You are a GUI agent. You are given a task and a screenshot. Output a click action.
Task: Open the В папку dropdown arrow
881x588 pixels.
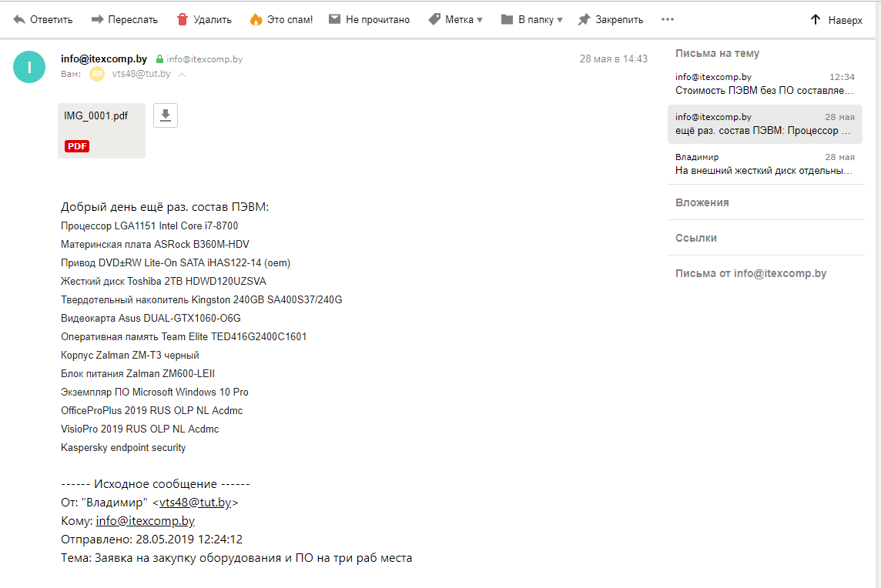point(560,20)
